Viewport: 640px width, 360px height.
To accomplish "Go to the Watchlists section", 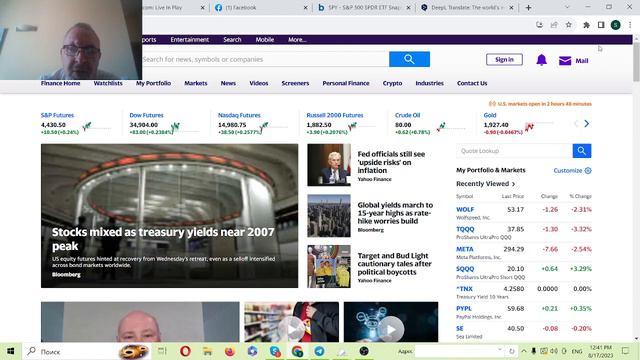I will pyautogui.click(x=108, y=83).
